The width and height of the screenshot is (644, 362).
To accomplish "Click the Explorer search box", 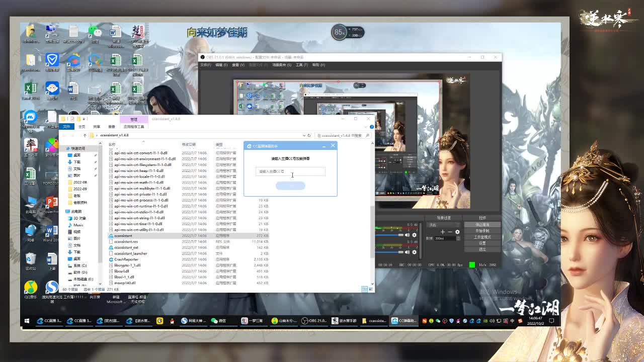I will 343,135.
